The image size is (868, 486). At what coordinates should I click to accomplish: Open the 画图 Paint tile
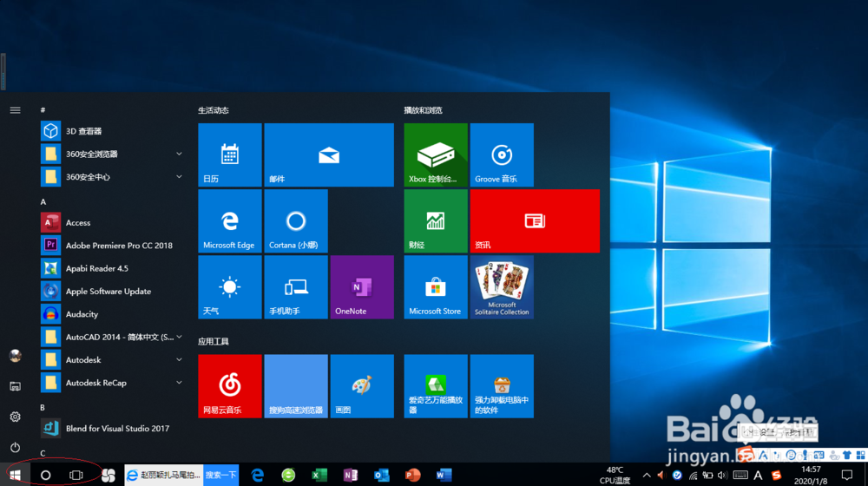[362, 386]
